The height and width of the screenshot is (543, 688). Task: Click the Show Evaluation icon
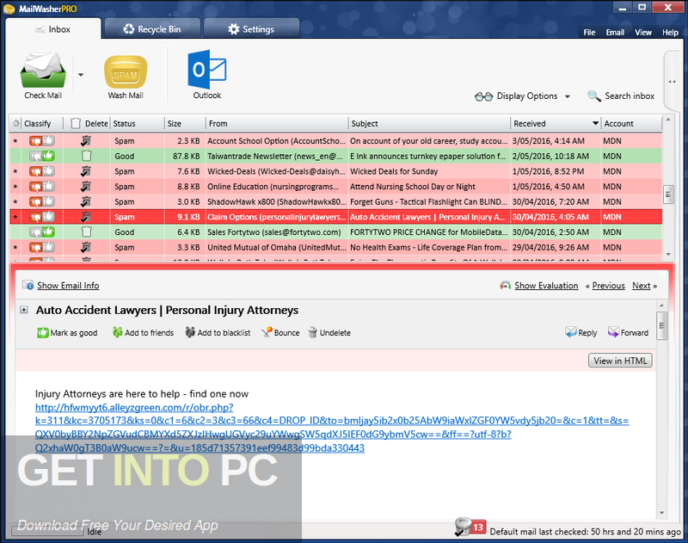[x=505, y=286]
